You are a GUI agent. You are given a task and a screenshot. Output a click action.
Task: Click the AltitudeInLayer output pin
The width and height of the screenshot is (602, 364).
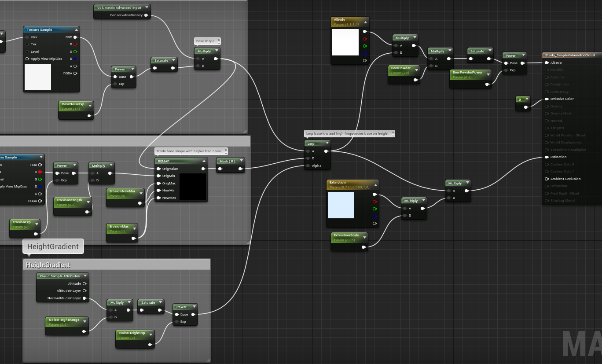(84, 290)
